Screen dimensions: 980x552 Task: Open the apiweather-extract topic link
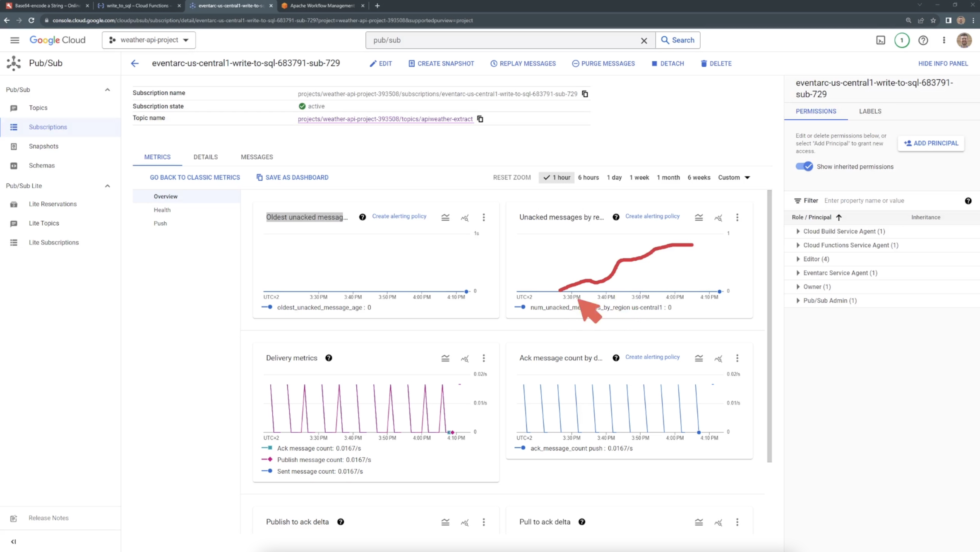pyautogui.click(x=385, y=119)
